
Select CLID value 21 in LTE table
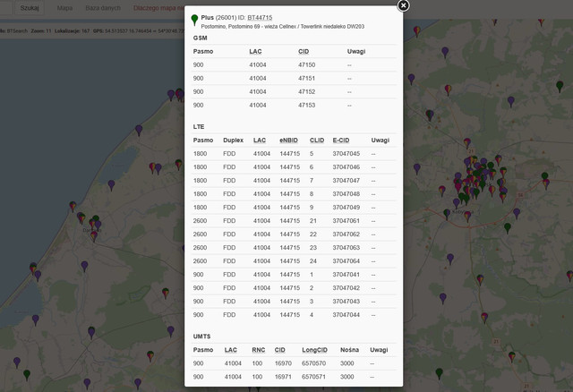click(x=313, y=221)
